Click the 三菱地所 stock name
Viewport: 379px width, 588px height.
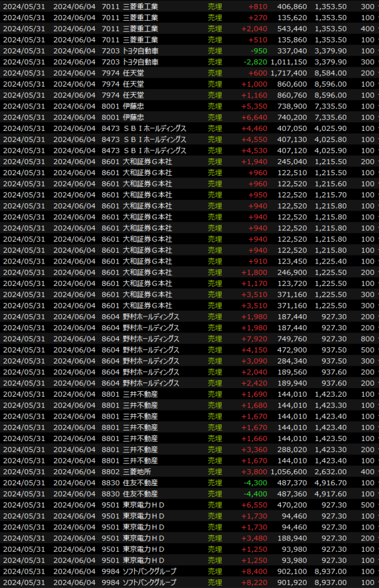(137, 471)
